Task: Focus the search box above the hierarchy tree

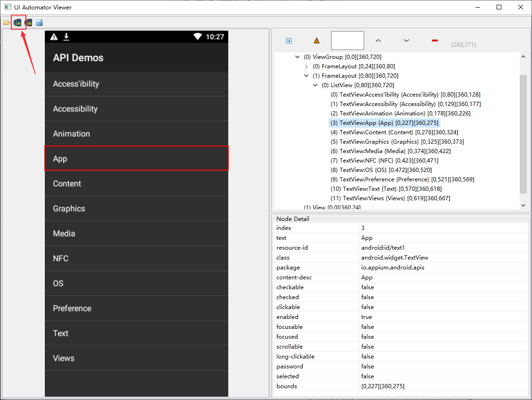Action: tap(348, 41)
